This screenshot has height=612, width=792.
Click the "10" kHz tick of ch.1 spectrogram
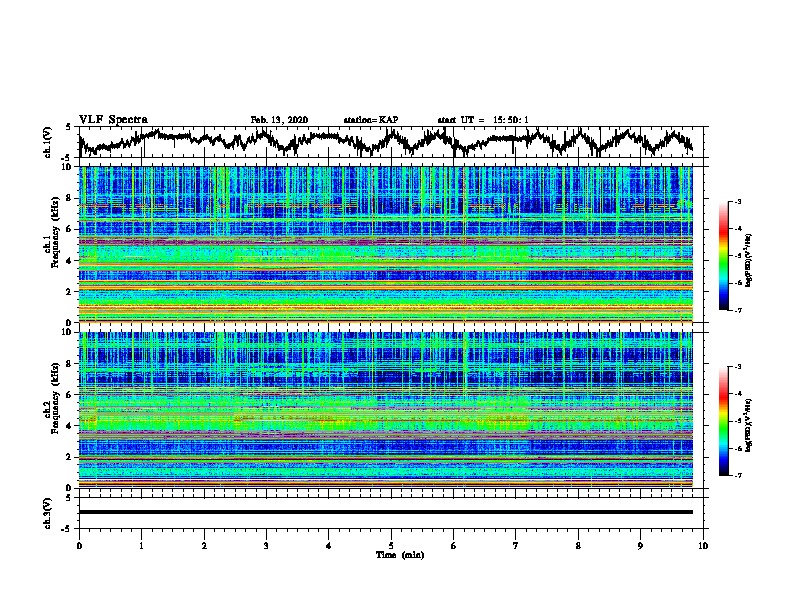(x=67, y=167)
